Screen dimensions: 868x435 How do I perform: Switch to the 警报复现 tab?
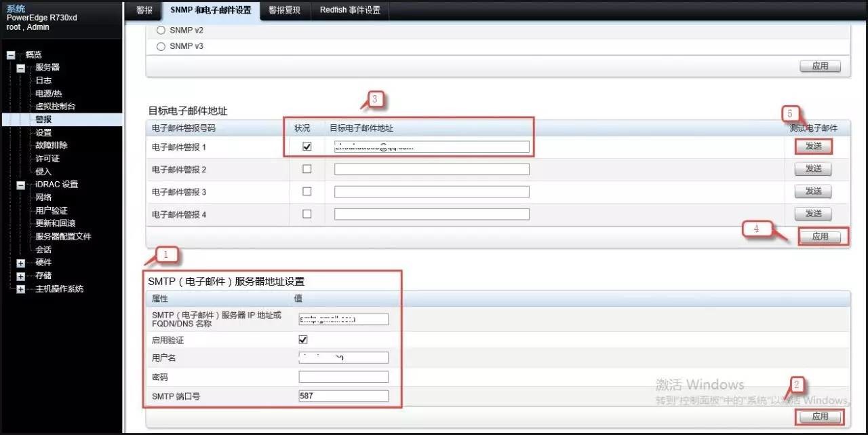click(x=284, y=10)
